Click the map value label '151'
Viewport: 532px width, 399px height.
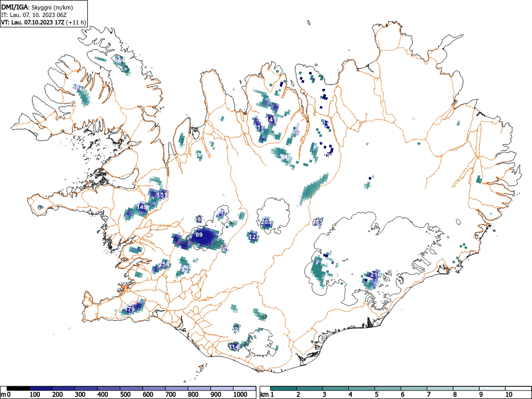162,195
